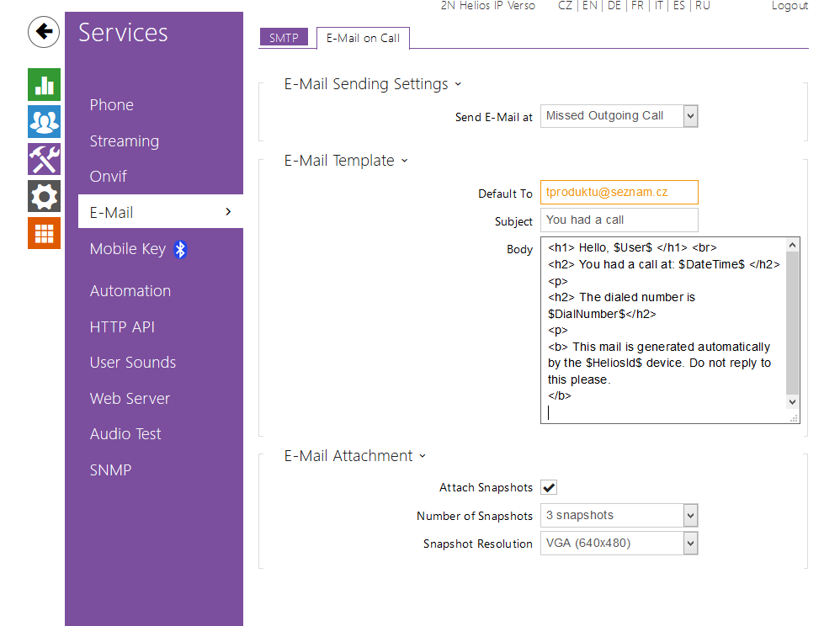Viewport: 840px width, 626px height.
Task: Collapse the E-Mail Attachment section
Action: tap(423, 456)
